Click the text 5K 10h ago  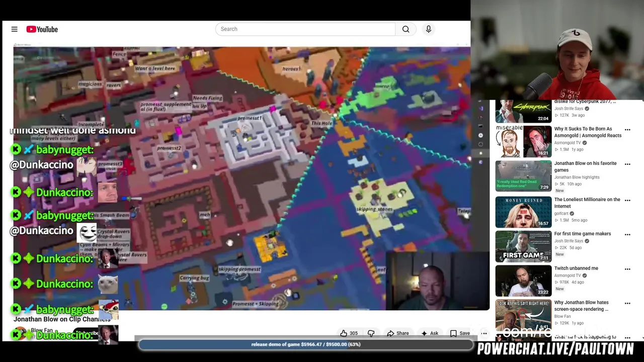click(568, 184)
